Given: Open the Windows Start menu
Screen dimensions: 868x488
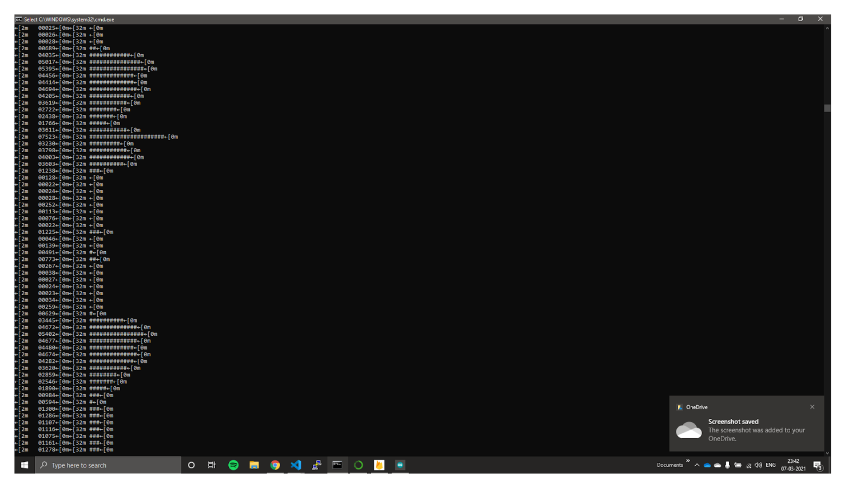Looking at the screenshot, I should click(x=25, y=465).
